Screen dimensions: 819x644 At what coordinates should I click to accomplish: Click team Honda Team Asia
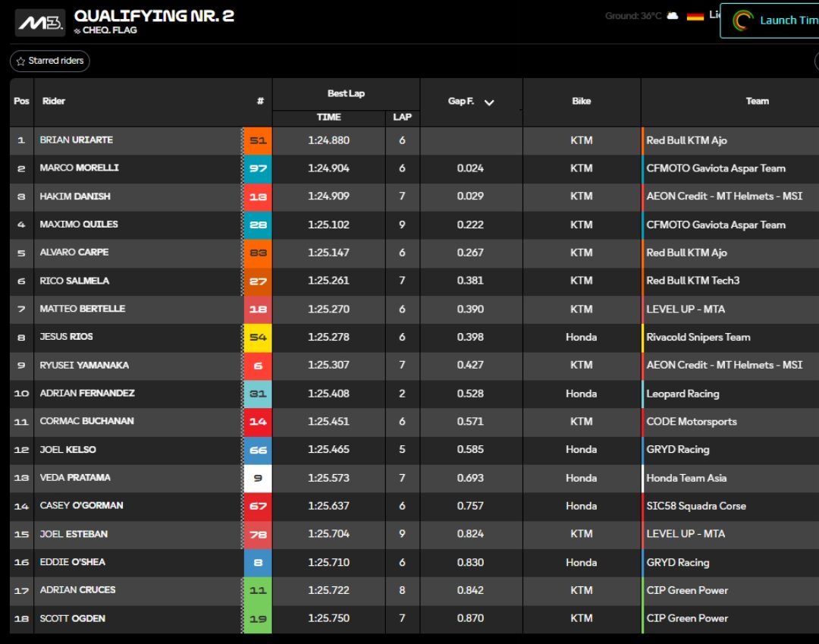pos(686,478)
